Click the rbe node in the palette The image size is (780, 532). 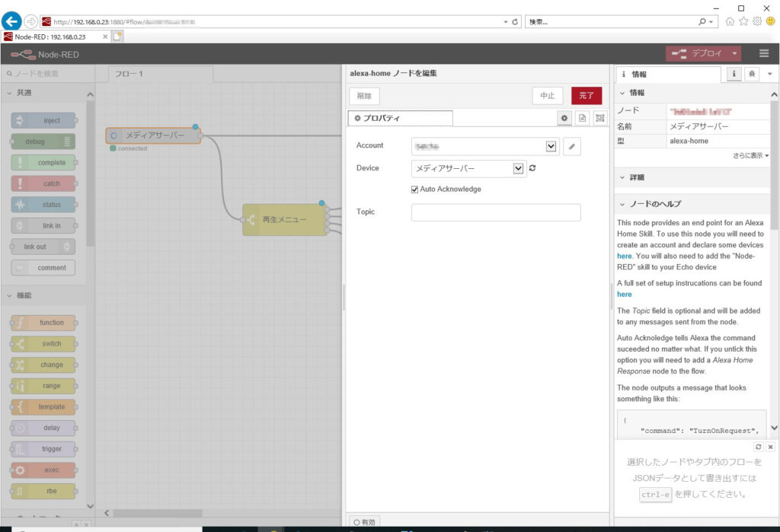coord(43,491)
